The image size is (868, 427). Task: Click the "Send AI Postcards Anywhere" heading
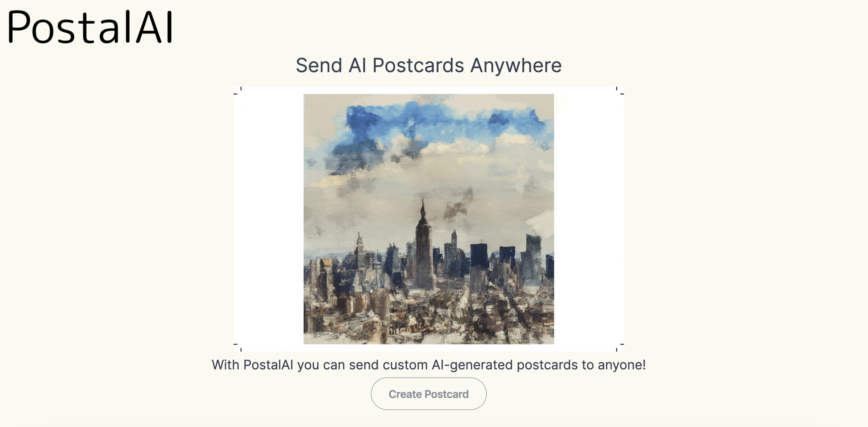pos(429,65)
